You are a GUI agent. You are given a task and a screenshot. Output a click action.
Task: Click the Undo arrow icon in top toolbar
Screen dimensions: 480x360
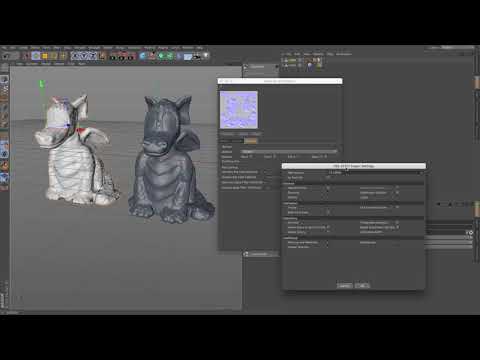(x=6, y=56)
